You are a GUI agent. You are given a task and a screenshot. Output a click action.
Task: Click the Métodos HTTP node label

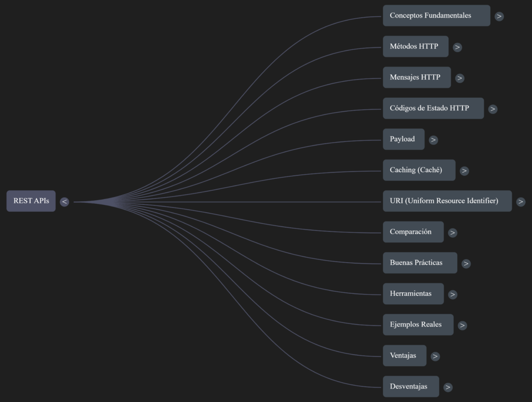[x=415, y=46]
